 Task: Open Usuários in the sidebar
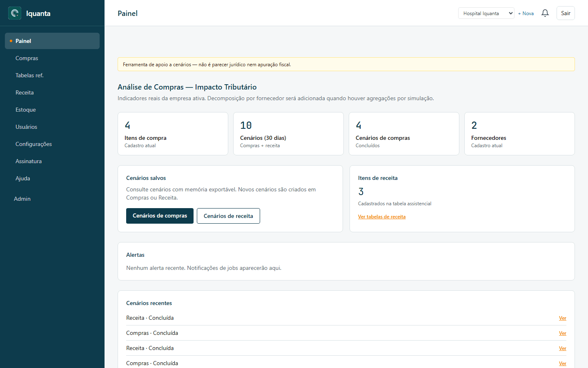pos(52,127)
